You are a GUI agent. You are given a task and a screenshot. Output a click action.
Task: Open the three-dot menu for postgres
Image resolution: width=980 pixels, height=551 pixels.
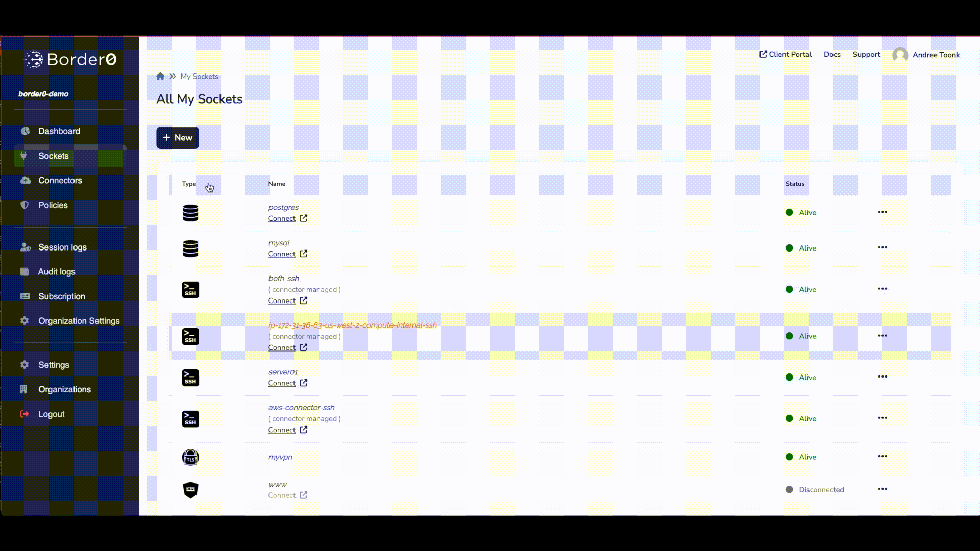[x=883, y=212]
